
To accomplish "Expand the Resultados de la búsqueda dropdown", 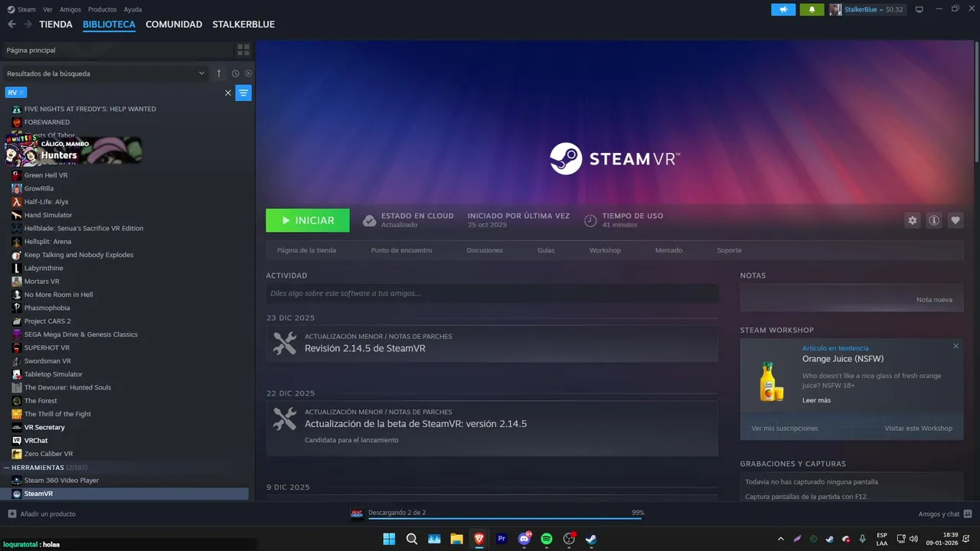I will click(x=106, y=73).
